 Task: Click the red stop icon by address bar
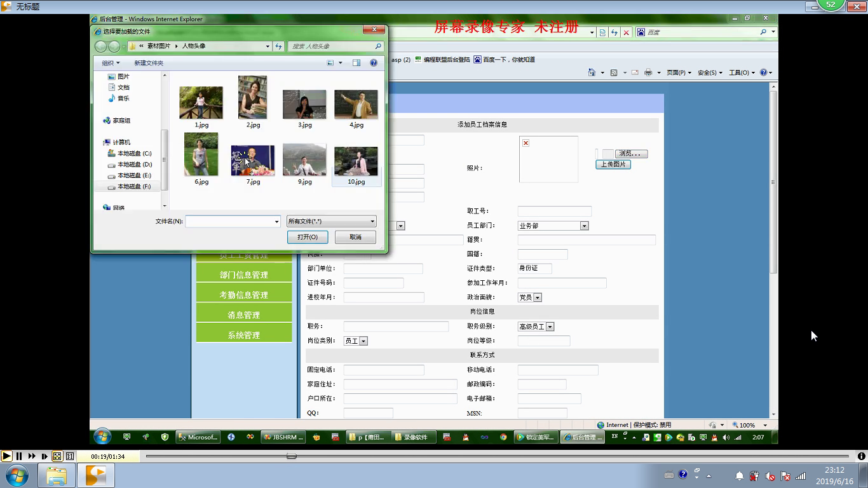[x=627, y=32]
